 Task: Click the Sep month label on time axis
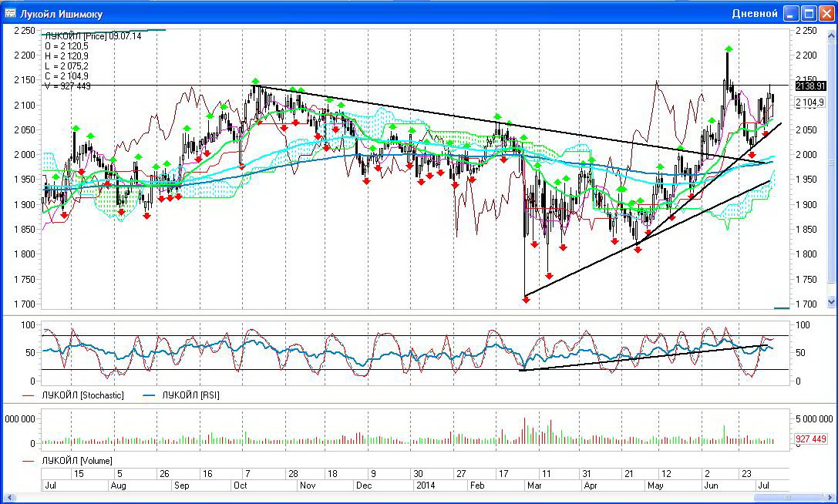click(182, 486)
